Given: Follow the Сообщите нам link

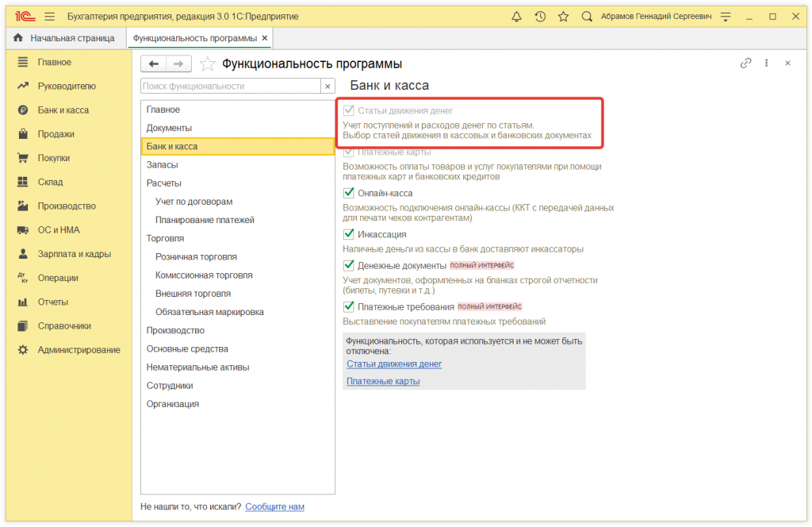Looking at the screenshot, I should 274,506.
